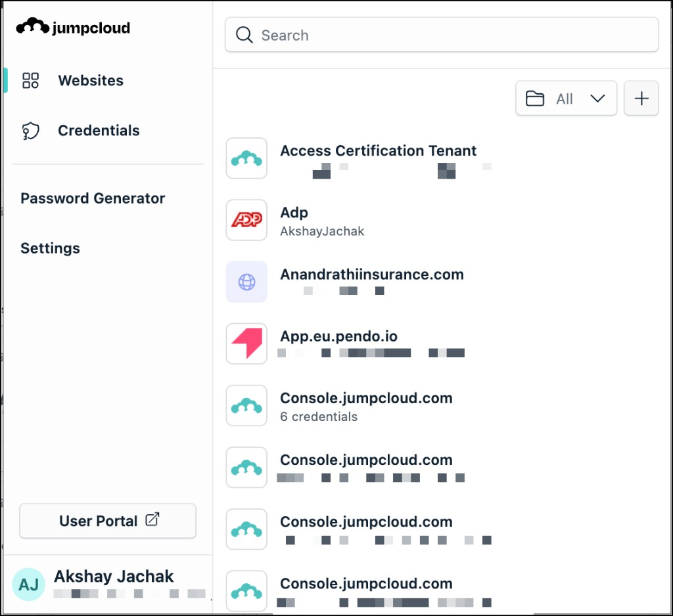
Task: Click the folder icon in the All filter
Action: [535, 99]
